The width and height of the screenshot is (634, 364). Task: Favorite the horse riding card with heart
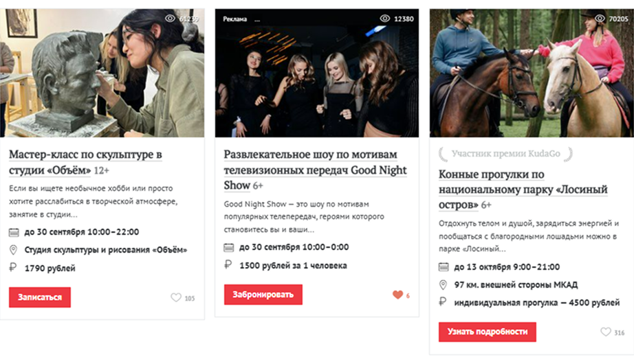[606, 332]
